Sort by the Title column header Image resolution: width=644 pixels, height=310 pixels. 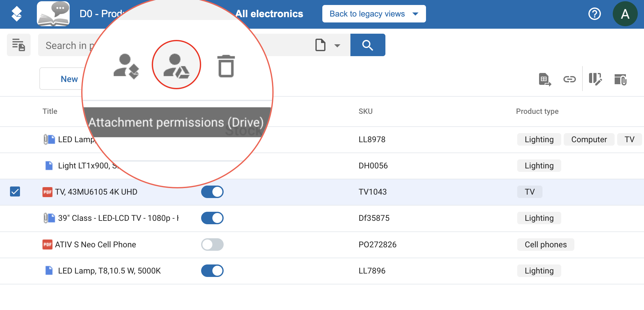[x=50, y=111]
